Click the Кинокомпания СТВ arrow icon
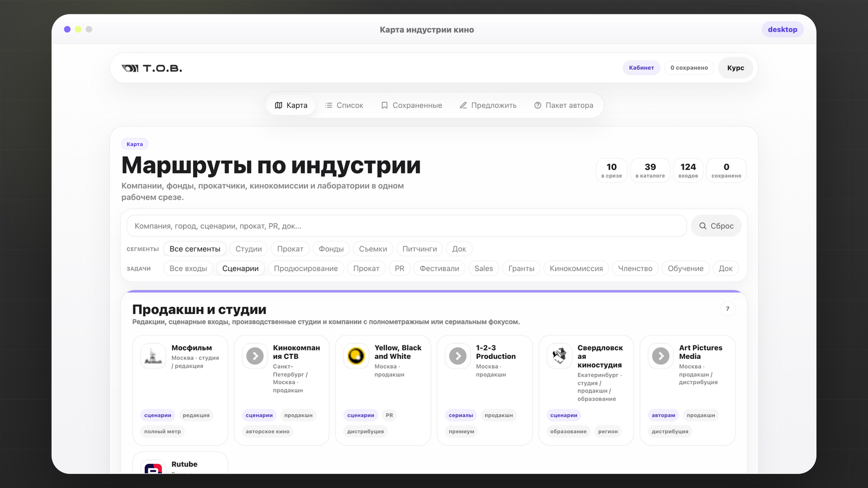 255,356
